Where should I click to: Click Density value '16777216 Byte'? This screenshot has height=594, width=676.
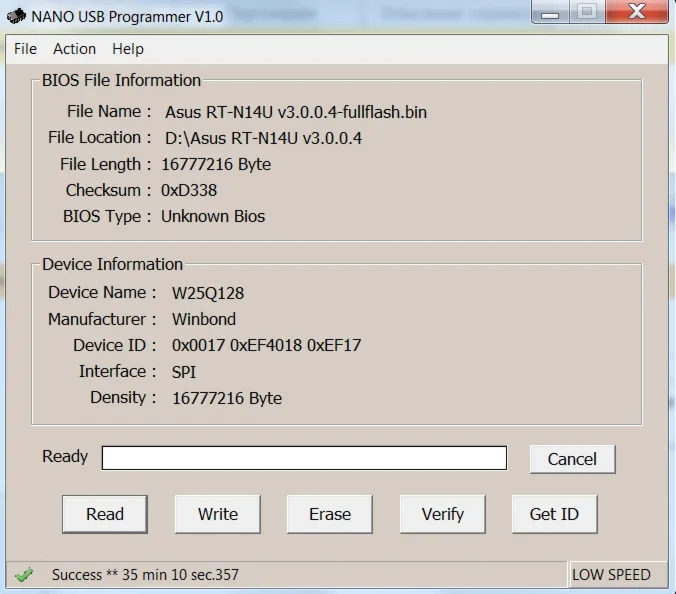point(227,398)
